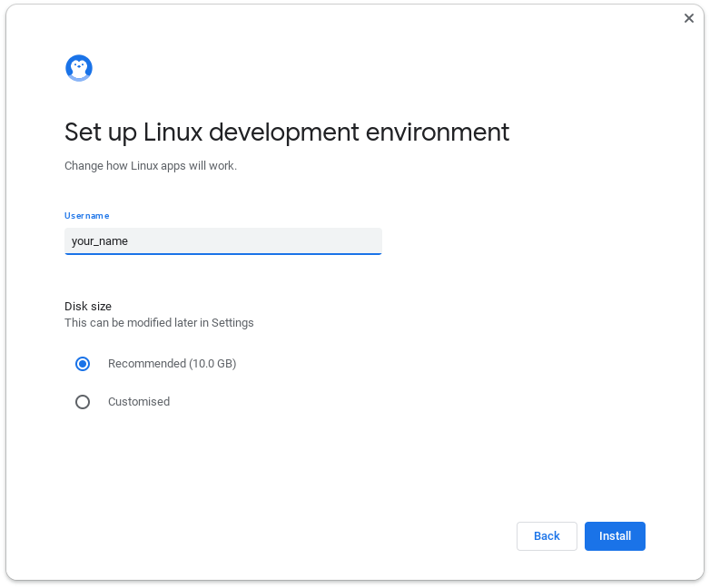This screenshot has width=710, height=588.
Task: Click the word "Settings" in disk hint
Action: point(233,323)
